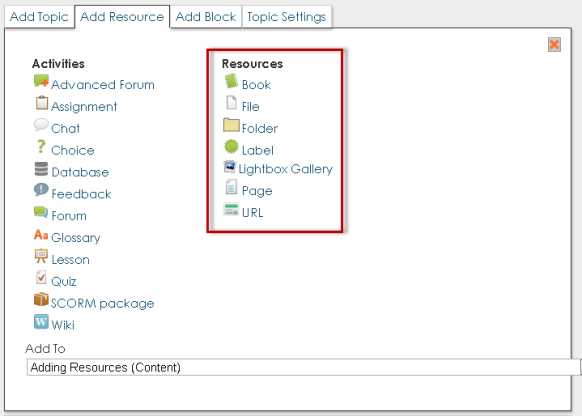Choose the green Book resource icon
The width and height of the screenshot is (582, 416).
[231, 81]
